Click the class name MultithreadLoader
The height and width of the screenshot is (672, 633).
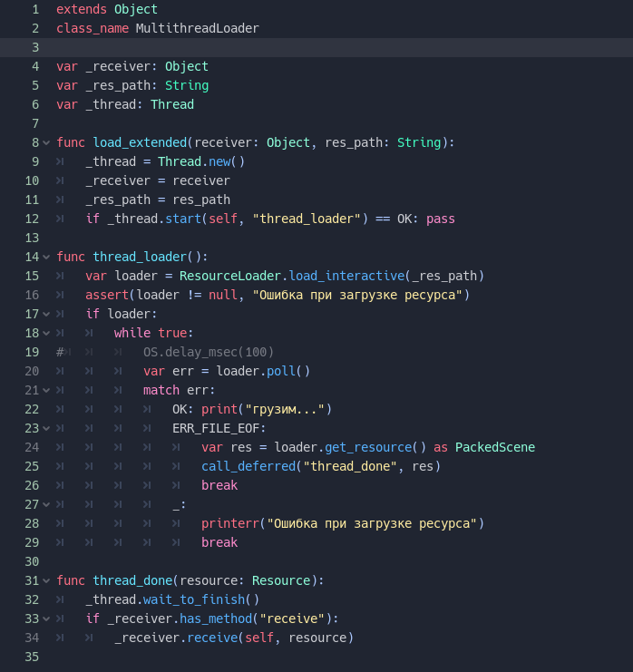pyautogui.click(x=198, y=28)
